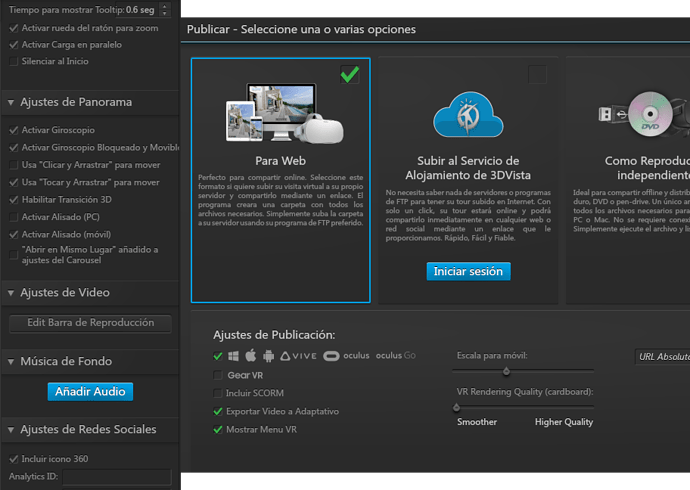Click the Android platform icon

click(268, 356)
